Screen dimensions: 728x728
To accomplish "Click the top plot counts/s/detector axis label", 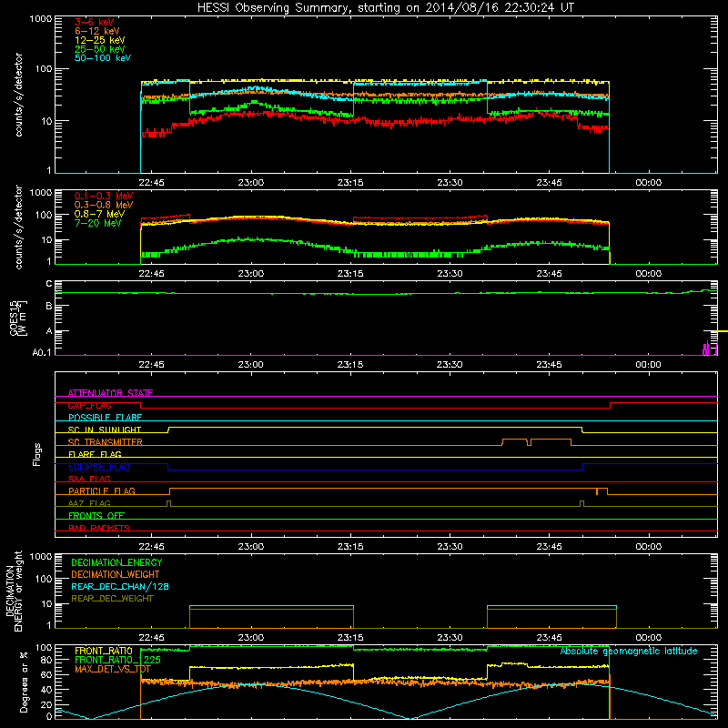I will (18, 95).
